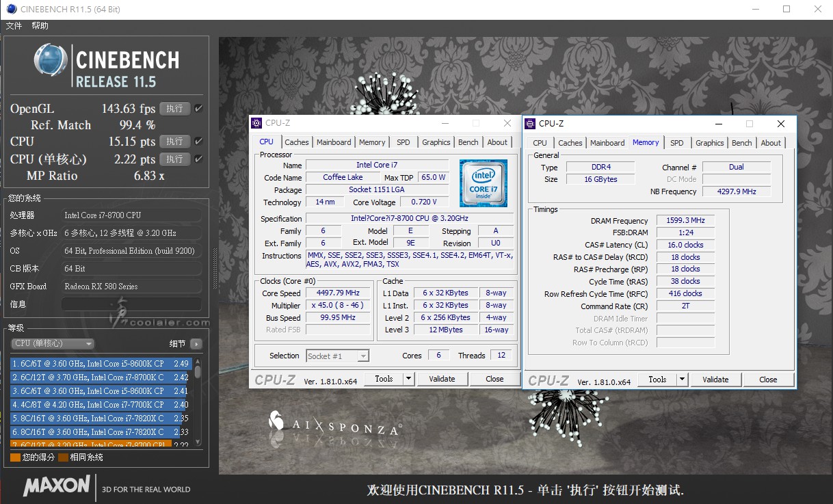Screen dimensions: 833x504
Task: Open Bench tab in left CPU-Z
Action: [468, 142]
